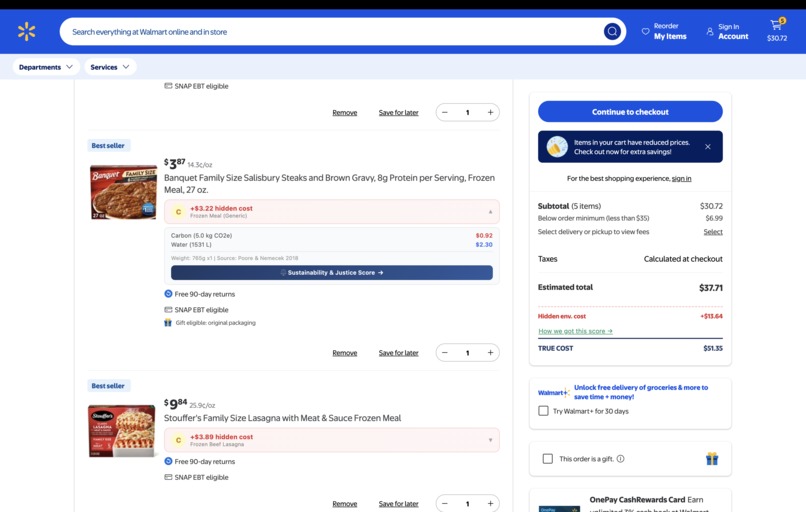The width and height of the screenshot is (806, 512).
Task: Remove the Banquet Salisbury Steaks item
Action: pyautogui.click(x=344, y=353)
